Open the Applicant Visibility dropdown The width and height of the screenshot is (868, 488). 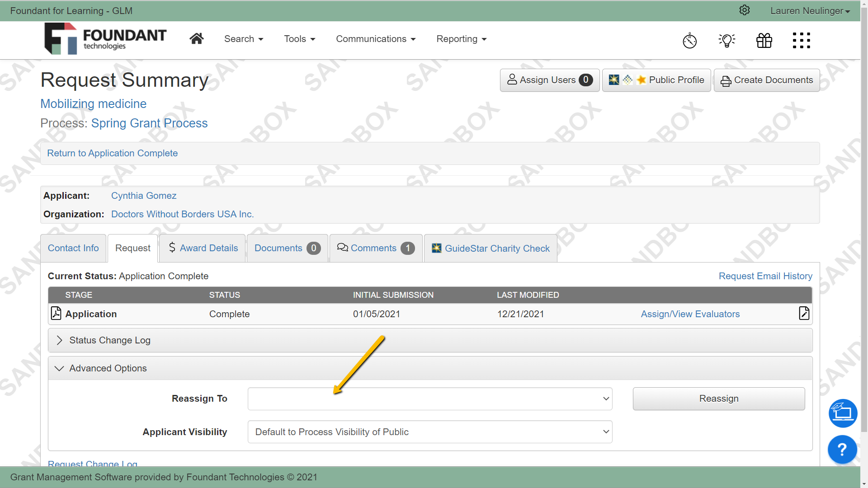coord(430,432)
